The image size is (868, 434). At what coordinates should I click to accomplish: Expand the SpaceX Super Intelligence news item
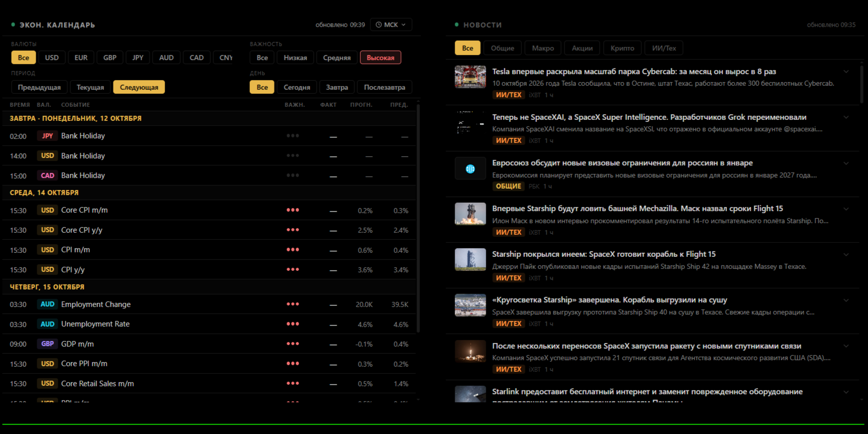tap(846, 117)
